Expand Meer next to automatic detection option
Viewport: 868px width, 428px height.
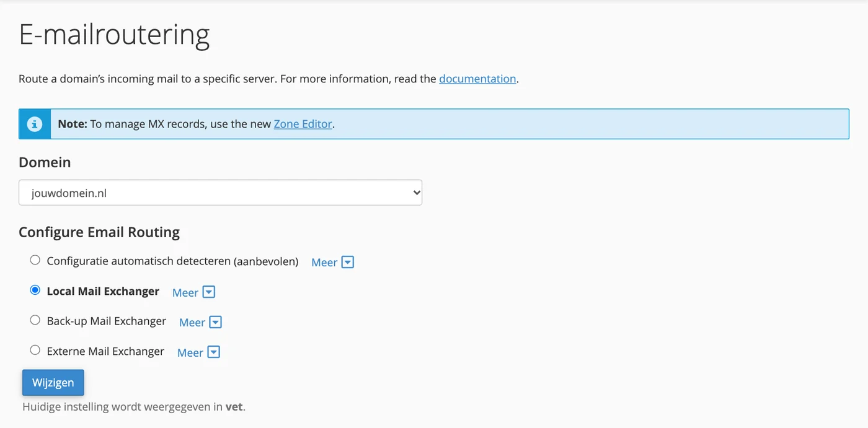point(332,262)
